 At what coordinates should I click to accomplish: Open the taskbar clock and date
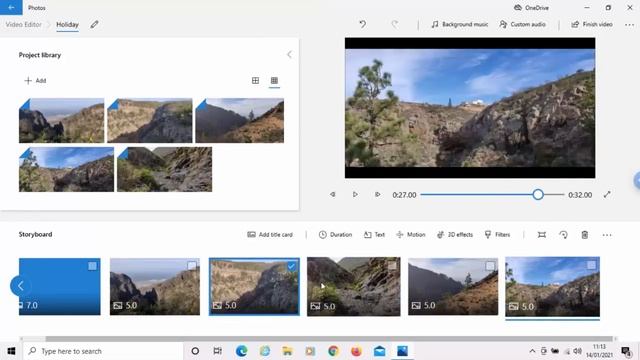[600, 351]
